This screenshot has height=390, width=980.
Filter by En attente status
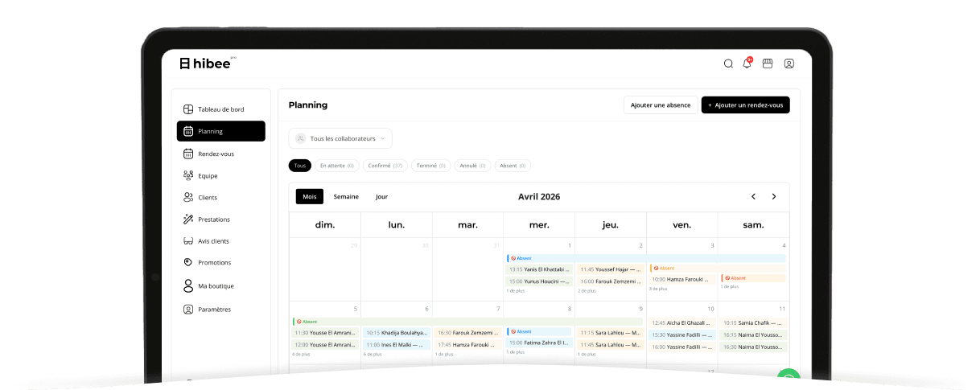[337, 166]
